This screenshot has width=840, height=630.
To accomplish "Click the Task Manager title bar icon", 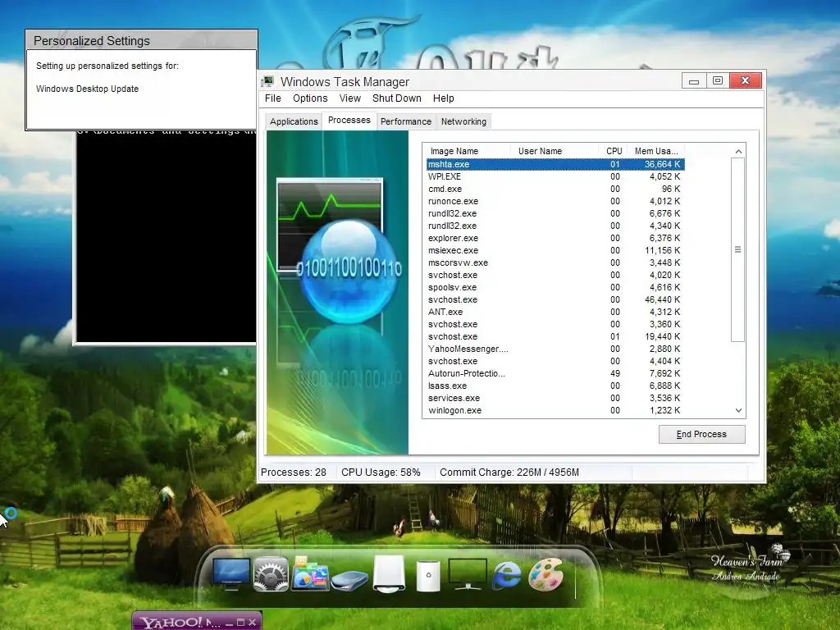I will click(x=267, y=81).
